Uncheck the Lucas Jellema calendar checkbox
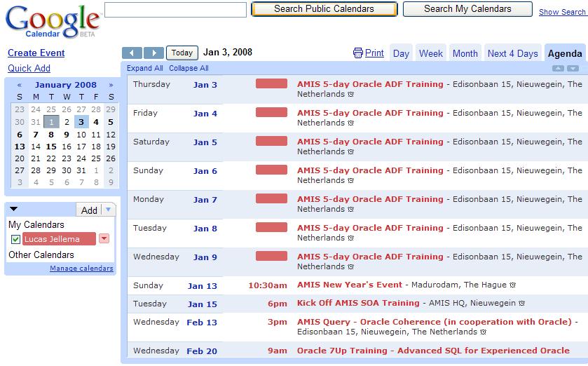 point(15,239)
